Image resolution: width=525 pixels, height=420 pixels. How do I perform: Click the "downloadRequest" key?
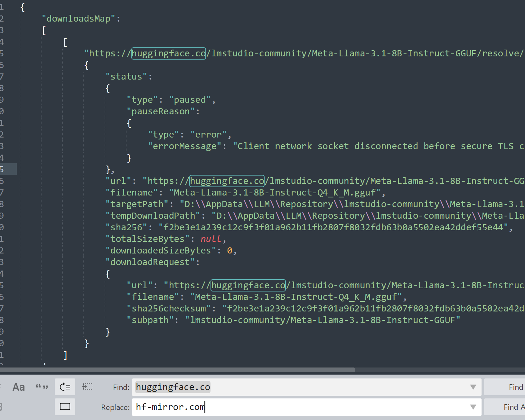point(150,262)
